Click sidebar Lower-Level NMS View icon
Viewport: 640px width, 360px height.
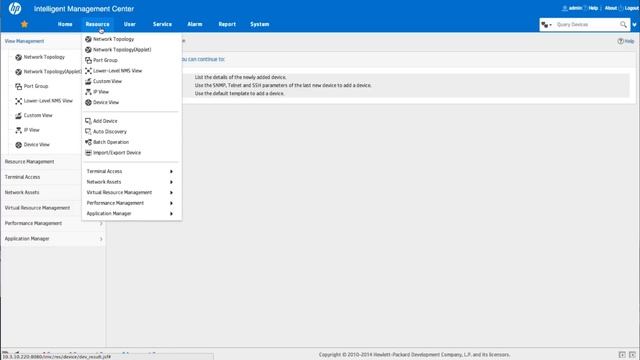[18, 101]
